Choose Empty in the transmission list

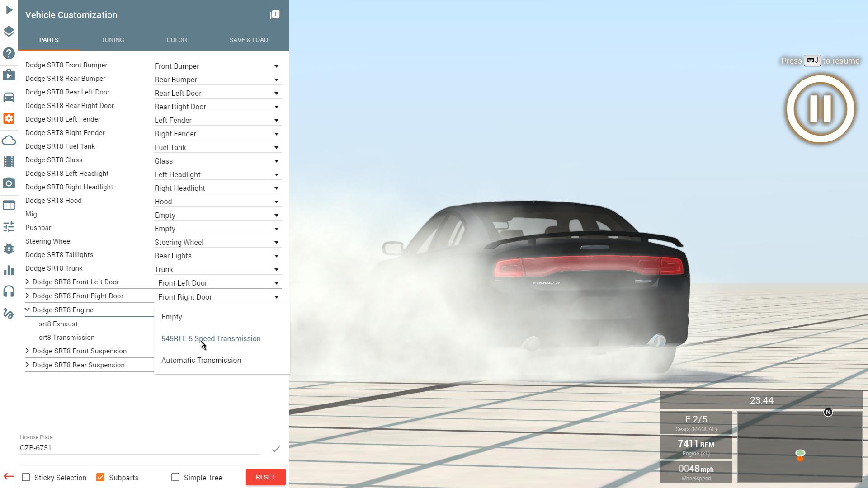(x=222, y=317)
